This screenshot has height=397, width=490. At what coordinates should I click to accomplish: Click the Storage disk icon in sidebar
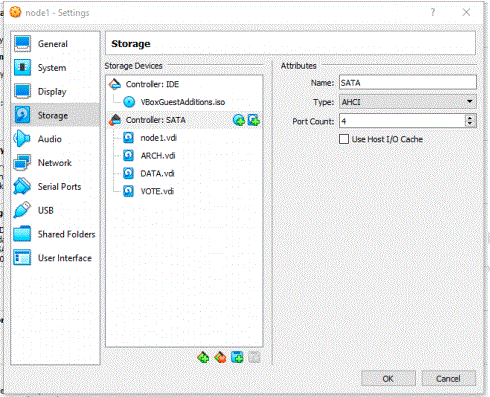tap(22, 115)
